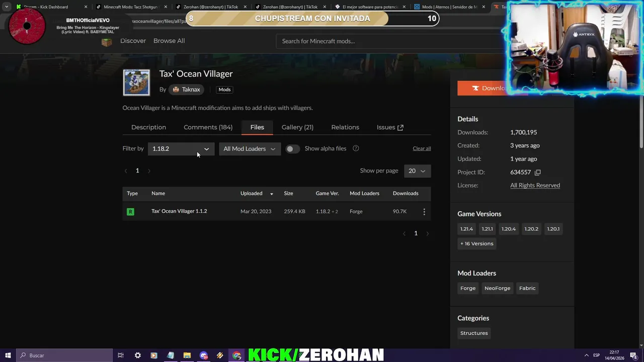This screenshot has width=644, height=362.
Task: Toggle Show alpha files switch
Action: tap(292, 149)
